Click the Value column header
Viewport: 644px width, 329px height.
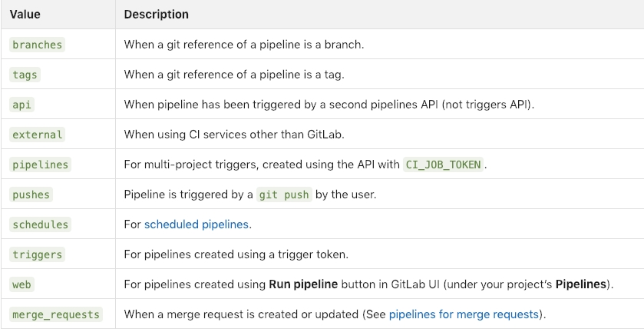(25, 15)
